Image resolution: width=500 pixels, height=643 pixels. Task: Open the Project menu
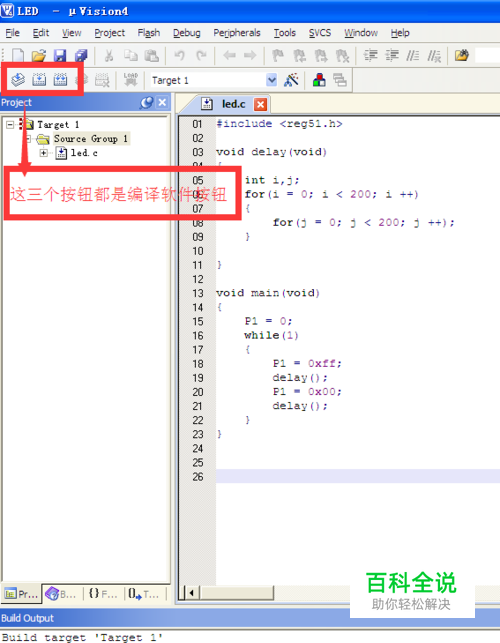tap(110, 33)
